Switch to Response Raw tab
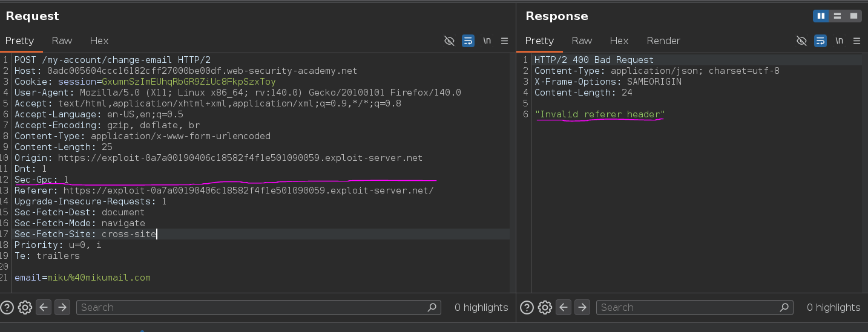 [x=582, y=41]
